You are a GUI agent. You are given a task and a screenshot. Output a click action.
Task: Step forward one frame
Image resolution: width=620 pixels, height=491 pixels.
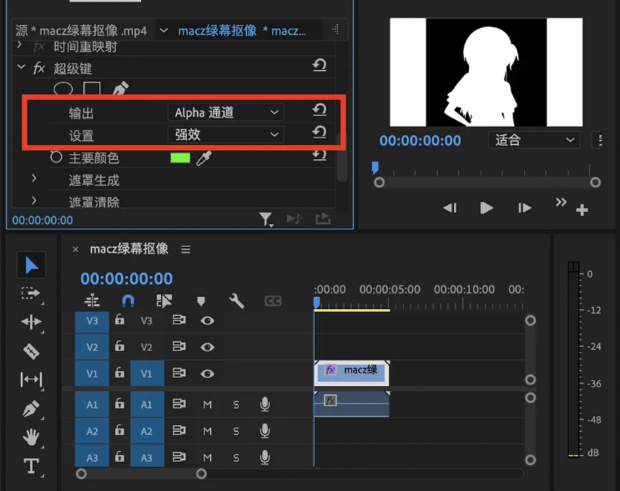point(524,208)
